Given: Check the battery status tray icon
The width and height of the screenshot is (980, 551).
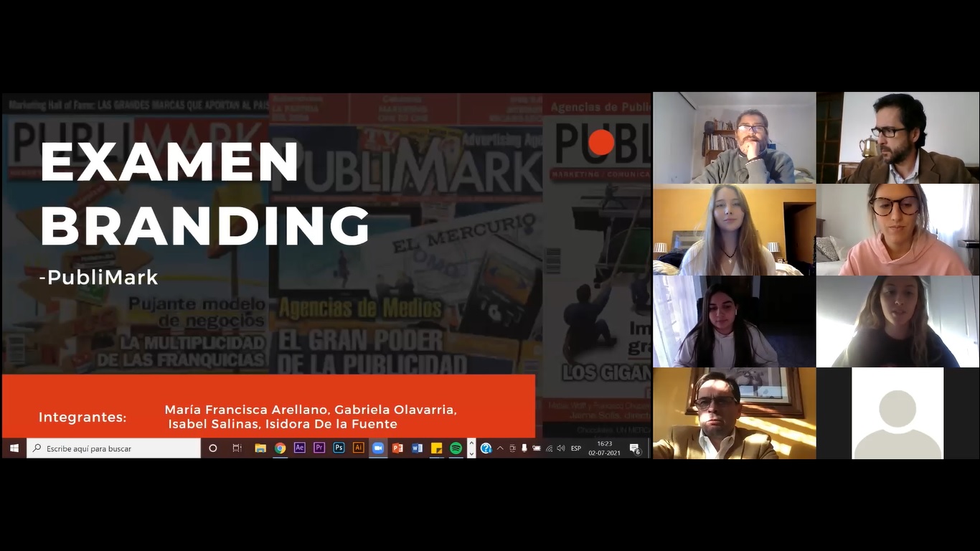Looking at the screenshot, I should tap(537, 448).
